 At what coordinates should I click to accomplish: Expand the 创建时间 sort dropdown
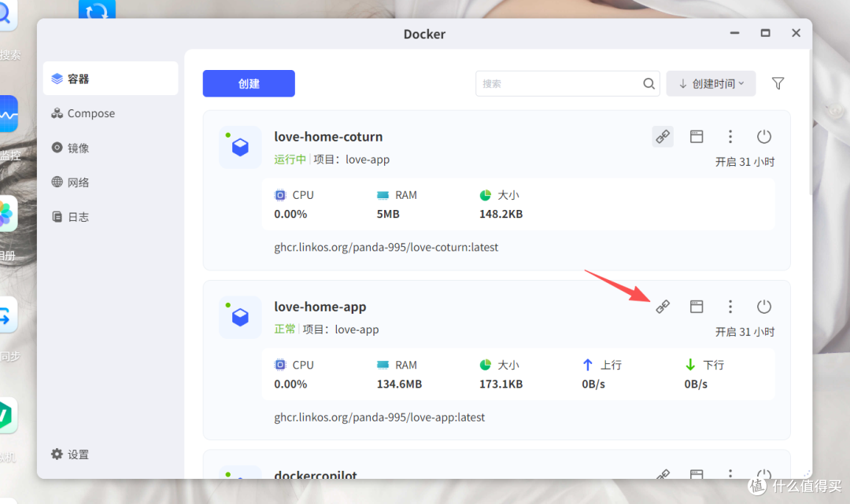(711, 83)
